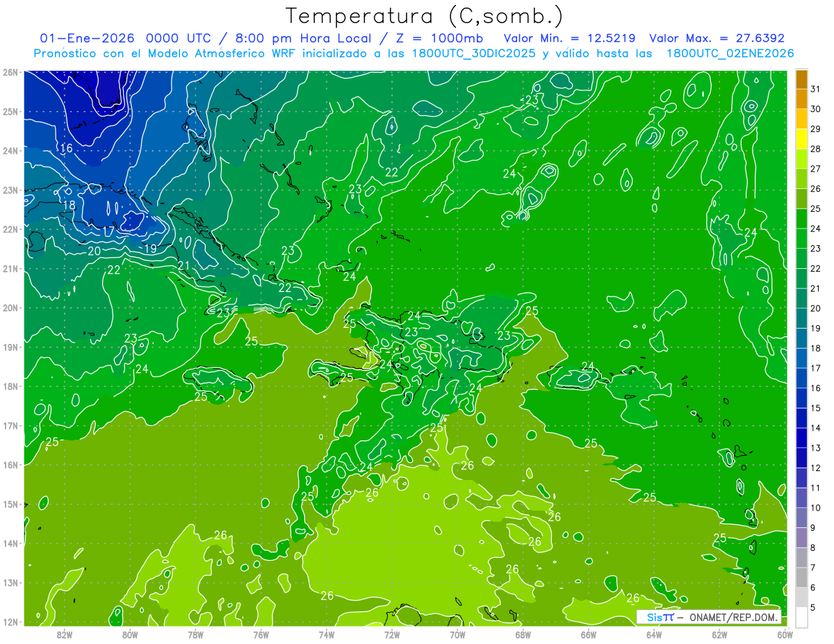Click the 19 isotherm contour label on the map

150,249
